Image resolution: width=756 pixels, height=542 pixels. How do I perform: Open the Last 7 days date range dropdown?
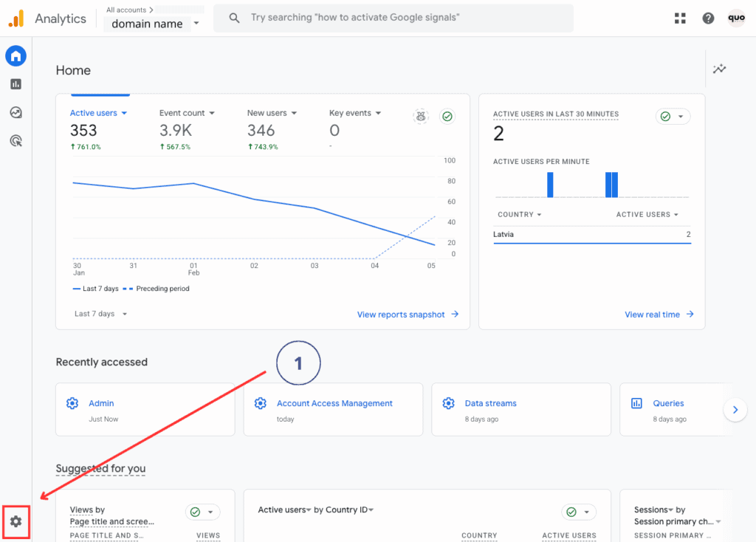(100, 314)
